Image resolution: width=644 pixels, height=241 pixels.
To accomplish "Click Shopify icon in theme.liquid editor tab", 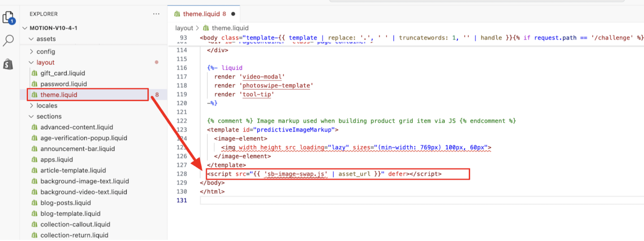I will [x=177, y=14].
